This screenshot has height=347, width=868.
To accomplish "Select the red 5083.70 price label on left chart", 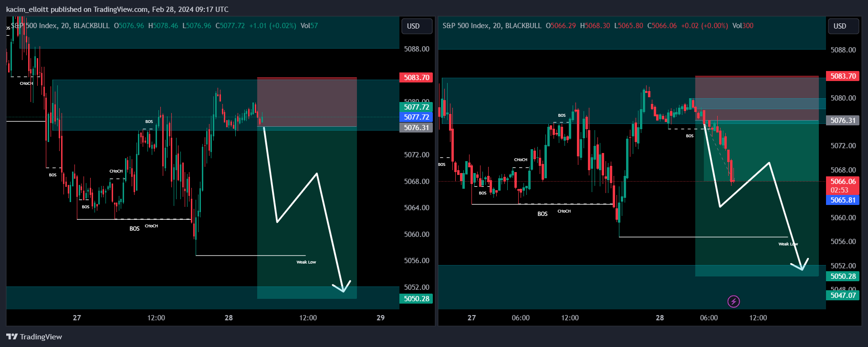I will [417, 78].
